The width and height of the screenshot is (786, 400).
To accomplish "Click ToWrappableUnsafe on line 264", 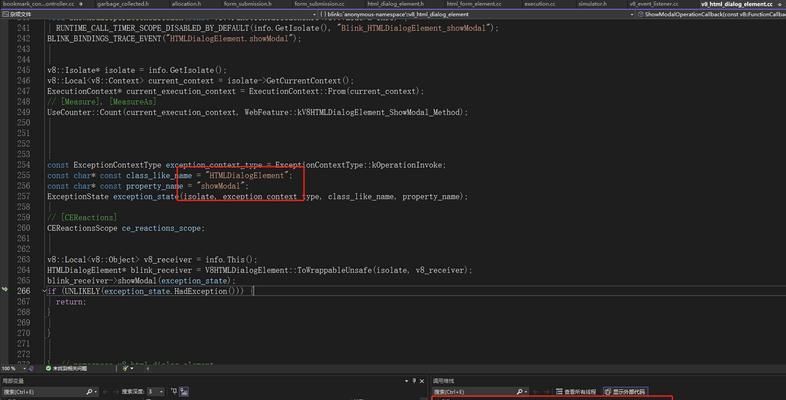I will click(x=334, y=270).
